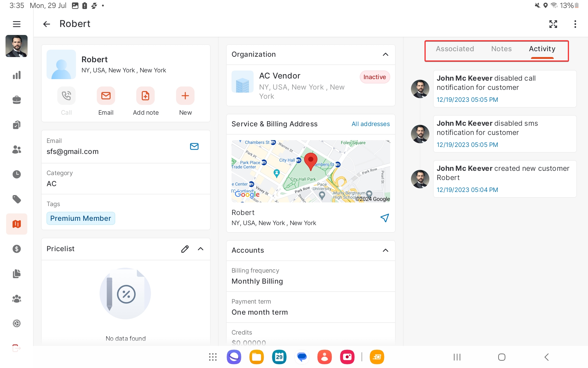Open the hamburger navigation menu
588x368 pixels.
point(17,24)
